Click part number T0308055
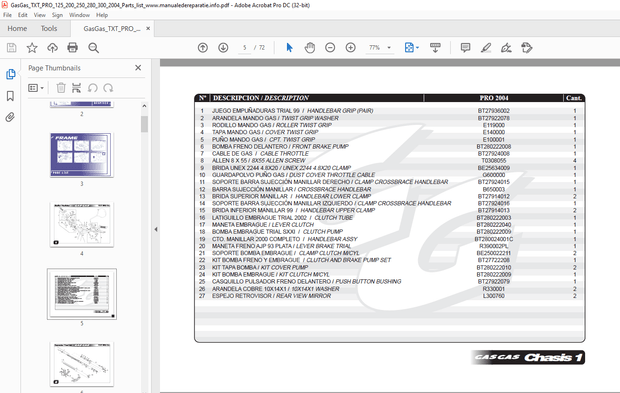 (493, 161)
